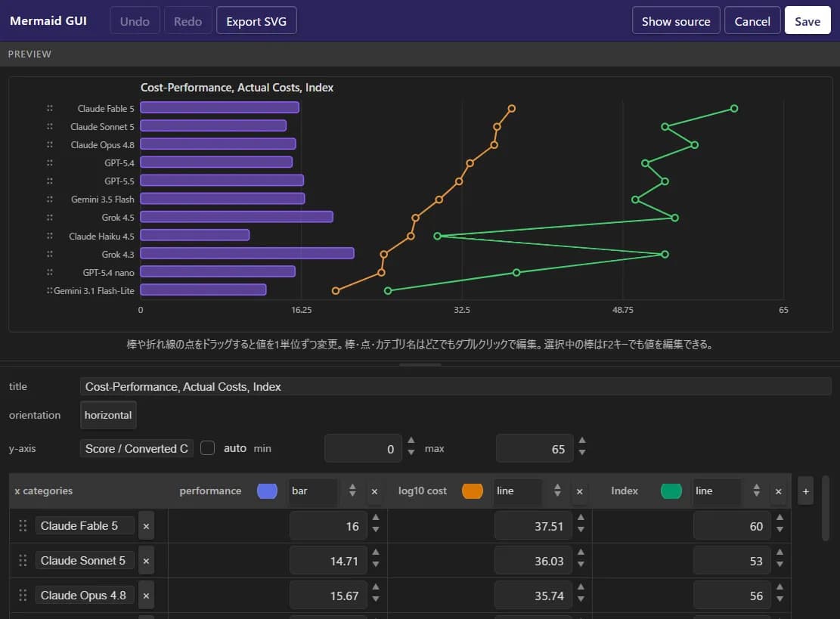The height and width of the screenshot is (619, 840).
Task: Remove the Claude Opus 4.8 category row
Action: pyautogui.click(x=146, y=596)
